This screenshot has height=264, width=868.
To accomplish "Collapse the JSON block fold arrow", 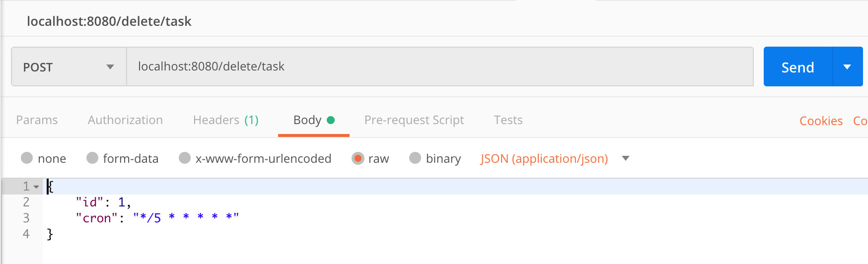I will tap(36, 187).
